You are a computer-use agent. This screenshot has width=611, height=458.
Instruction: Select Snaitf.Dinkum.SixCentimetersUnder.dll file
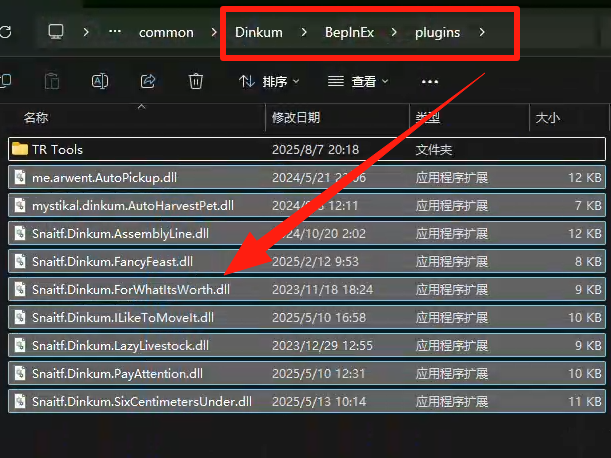(x=307, y=401)
